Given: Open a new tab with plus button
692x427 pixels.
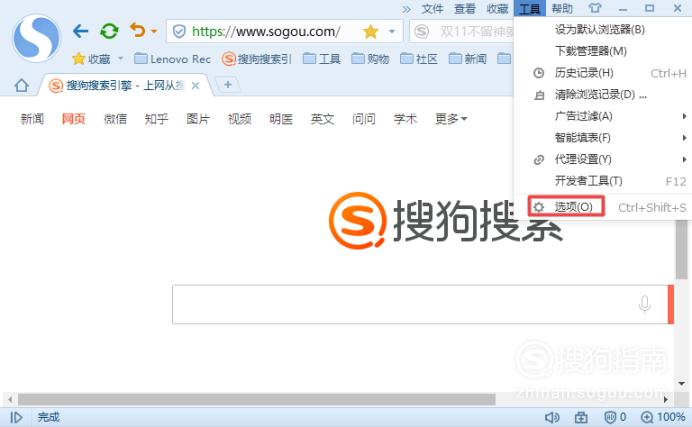Looking at the screenshot, I should click(228, 84).
